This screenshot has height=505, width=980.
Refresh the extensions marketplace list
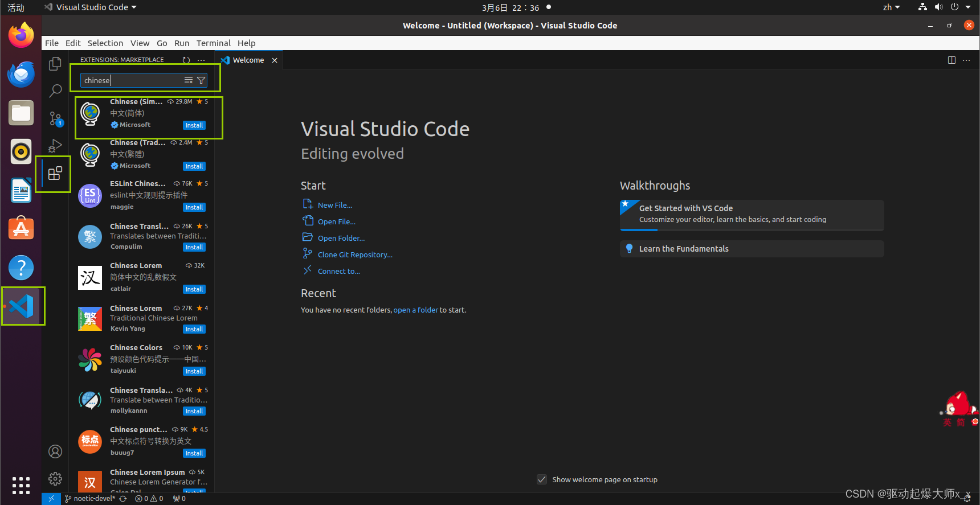tap(186, 60)
